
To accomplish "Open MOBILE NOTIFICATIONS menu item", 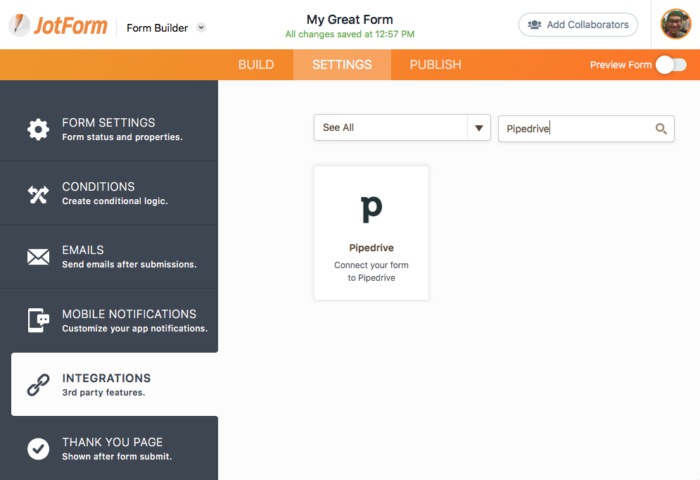I will (x=109, y=321).
